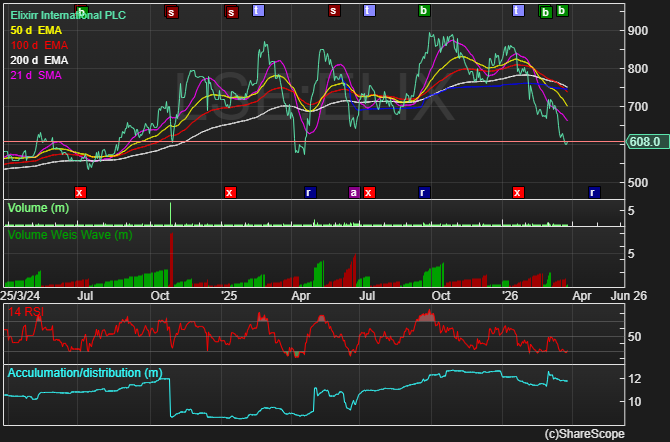Open the leftmost red "x" event marker

tap(81, 191)
